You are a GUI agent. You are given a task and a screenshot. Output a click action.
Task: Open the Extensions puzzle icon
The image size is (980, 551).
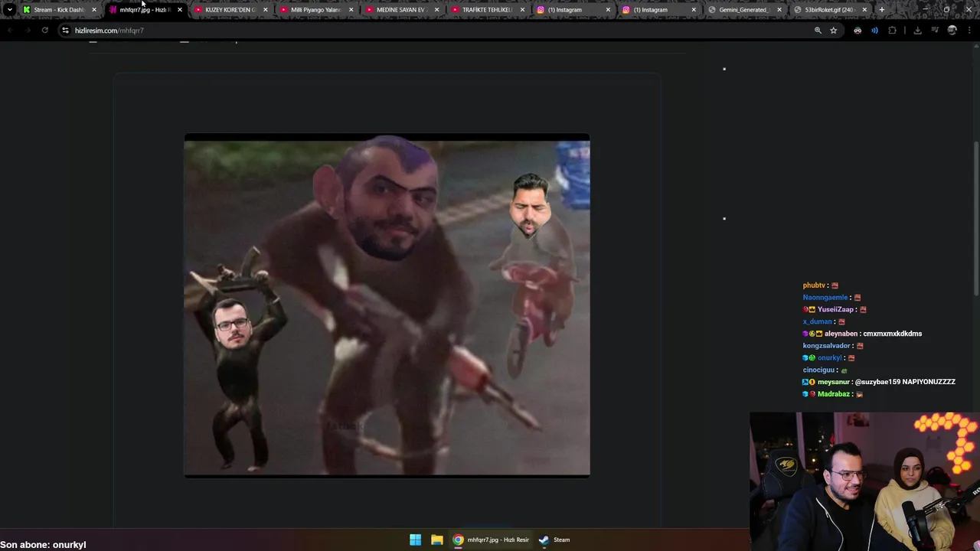(x=892, y=31)
